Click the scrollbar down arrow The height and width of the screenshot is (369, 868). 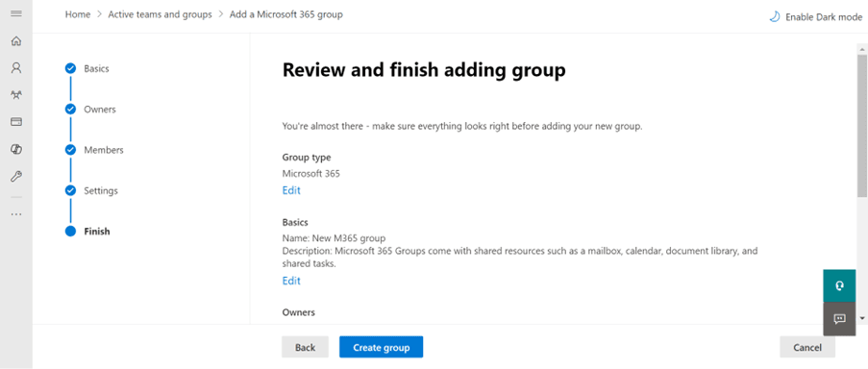[862, 318]
